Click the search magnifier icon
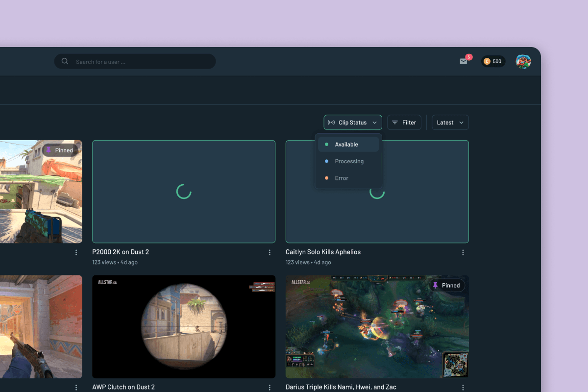 point(65,61)
